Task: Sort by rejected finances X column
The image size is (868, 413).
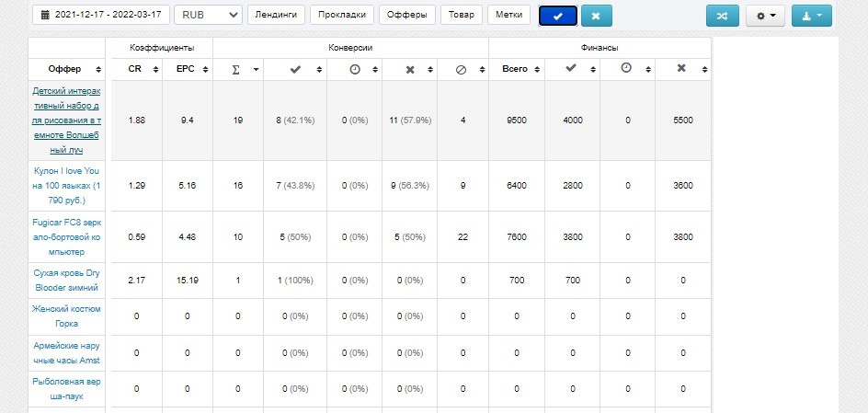Action: point(682,69)
